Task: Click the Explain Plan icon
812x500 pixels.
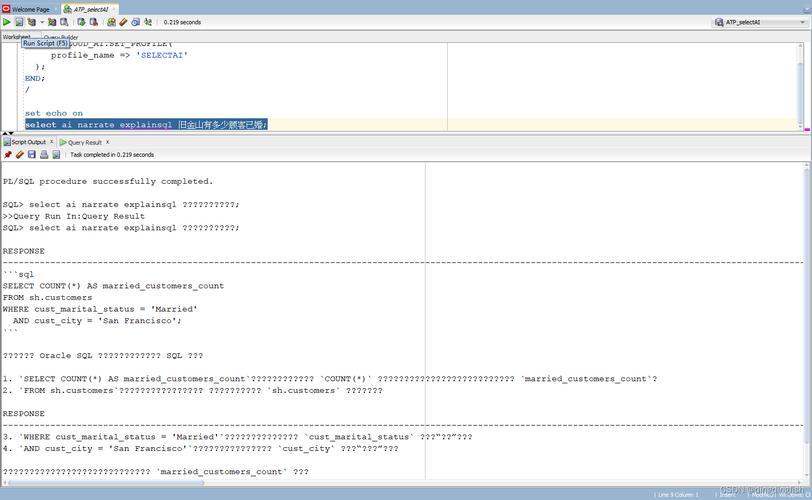Action: pyautogui.click(x=31, y=21)
